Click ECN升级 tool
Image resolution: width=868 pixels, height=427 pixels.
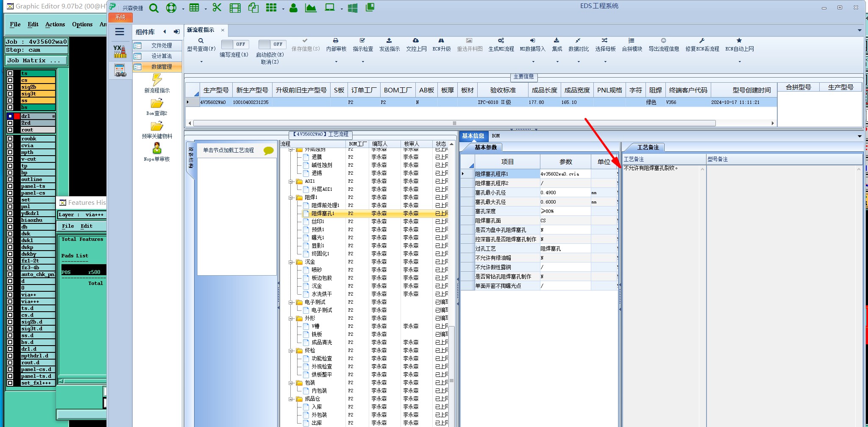click(x=441, y=45)
